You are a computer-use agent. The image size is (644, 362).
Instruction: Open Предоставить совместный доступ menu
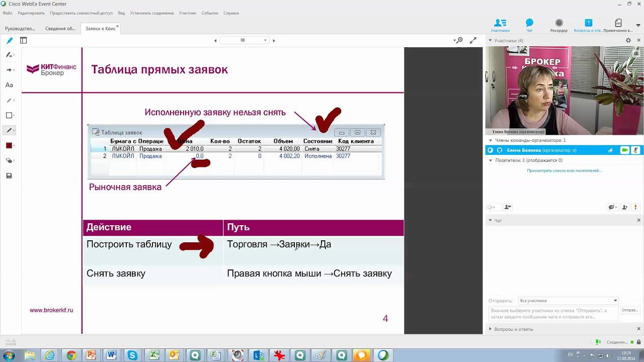82,13
